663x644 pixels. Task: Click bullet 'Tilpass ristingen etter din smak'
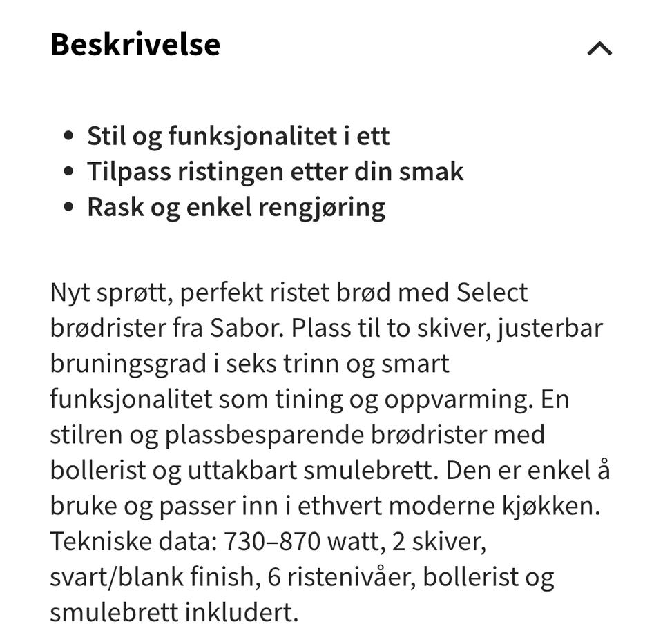pyautogui.click(x=275, y=171)
